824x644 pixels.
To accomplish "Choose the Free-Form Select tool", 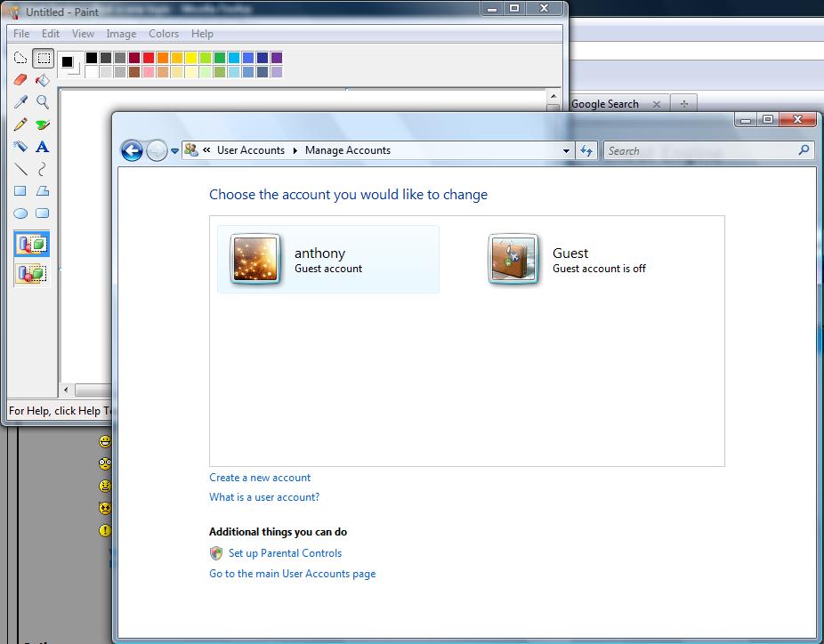I will 20,59.
